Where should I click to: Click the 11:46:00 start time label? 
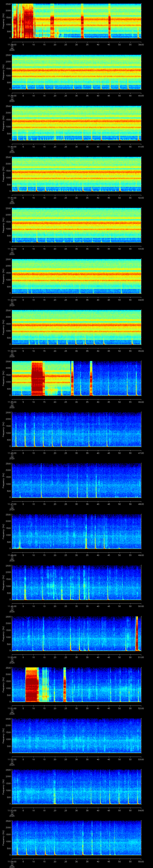(12, 453)
